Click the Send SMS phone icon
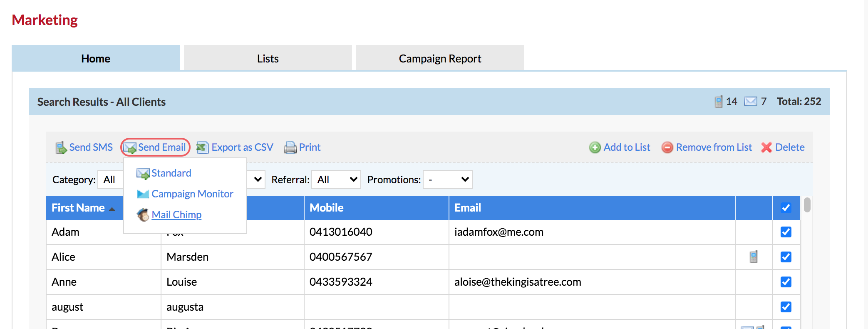 pyautogui.click(x=61, y=147)
